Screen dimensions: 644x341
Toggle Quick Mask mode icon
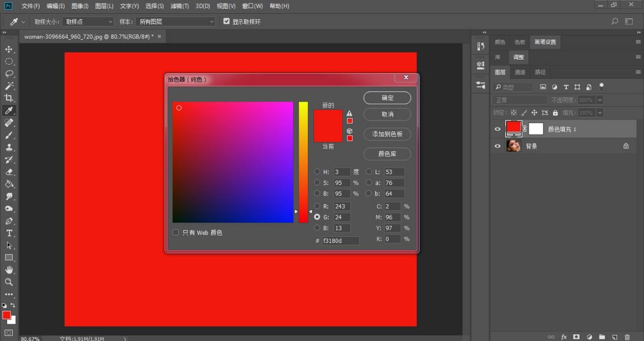click(x=9, y=333)
